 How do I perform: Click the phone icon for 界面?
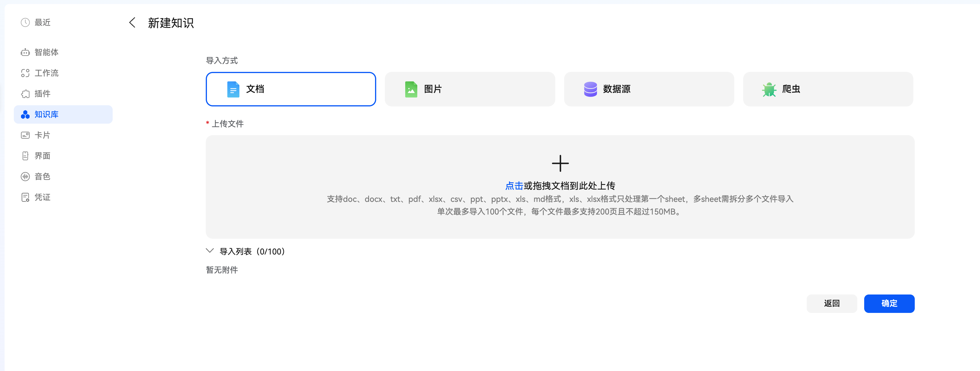click(x=25, y=156)
